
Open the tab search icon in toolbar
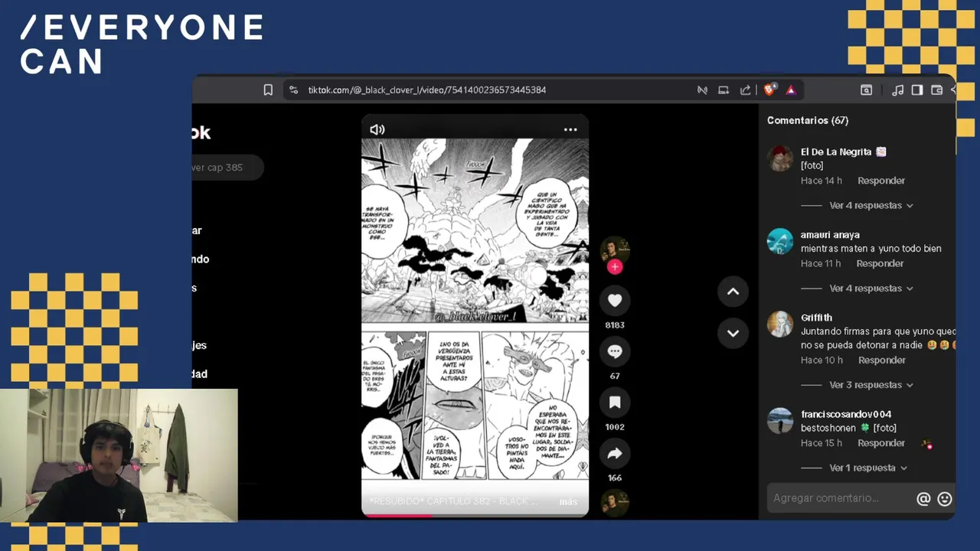[x=866, y=90]
